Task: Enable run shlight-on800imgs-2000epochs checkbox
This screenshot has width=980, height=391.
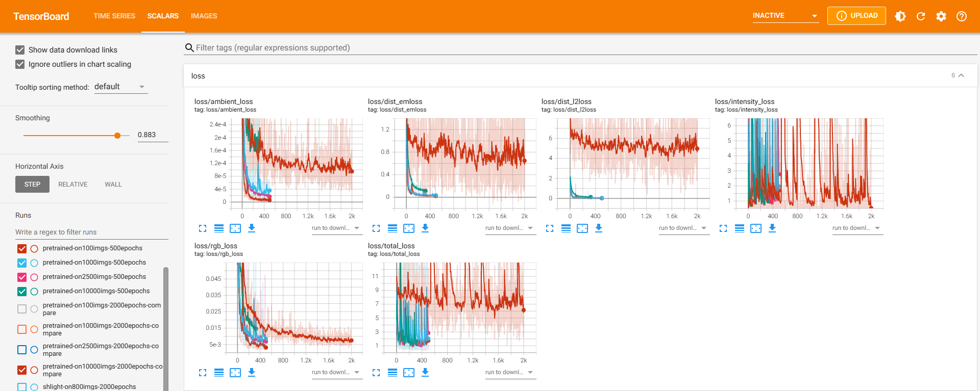Action: (22, 387)
